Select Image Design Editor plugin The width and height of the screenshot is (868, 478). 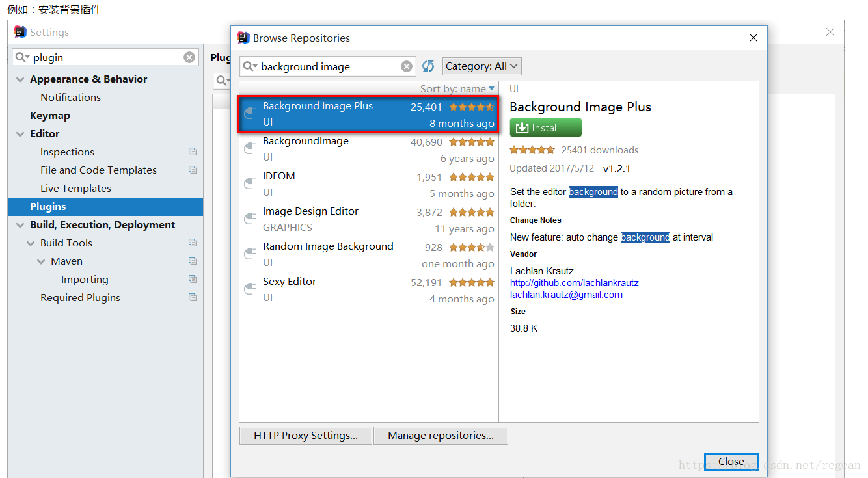click(x=368, y=220)
